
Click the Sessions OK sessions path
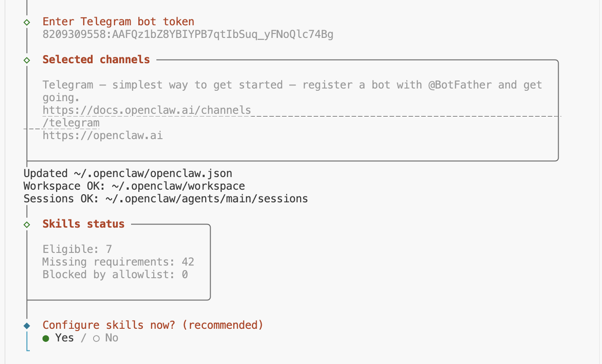click(207, 199)
